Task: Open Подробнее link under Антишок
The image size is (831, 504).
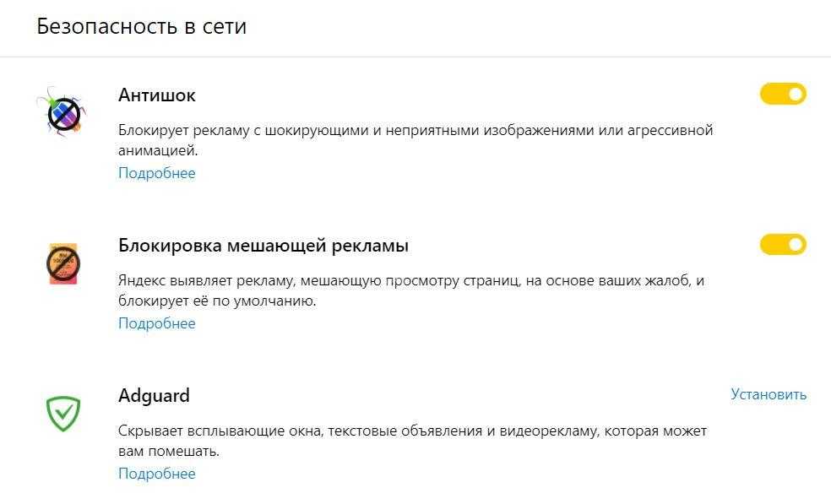Action: tap(156, 173)
